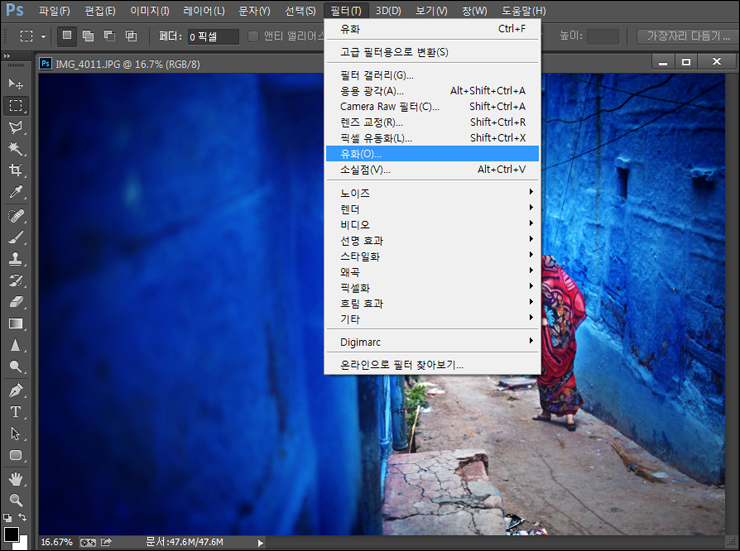Choose 고급 필터용으로 변환(S) item

click(432, 52)
